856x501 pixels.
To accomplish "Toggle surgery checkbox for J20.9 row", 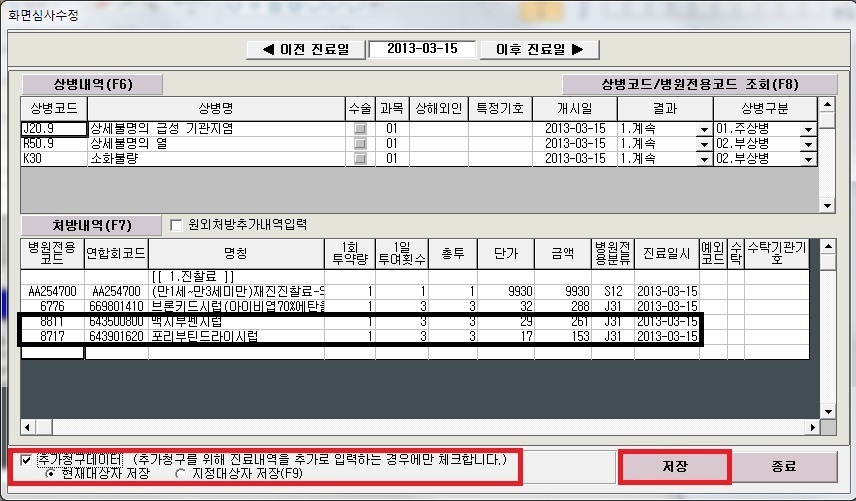I will coord(360,129).
